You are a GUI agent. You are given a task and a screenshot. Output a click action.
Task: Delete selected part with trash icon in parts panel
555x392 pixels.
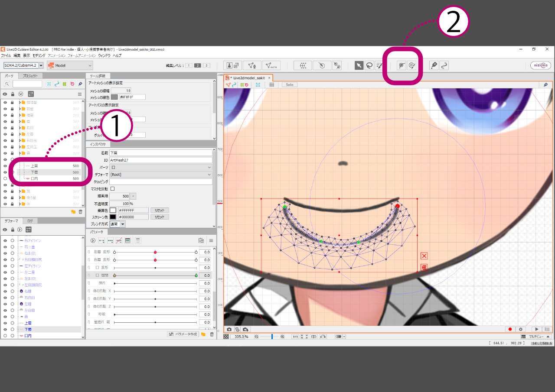[80, 212]
